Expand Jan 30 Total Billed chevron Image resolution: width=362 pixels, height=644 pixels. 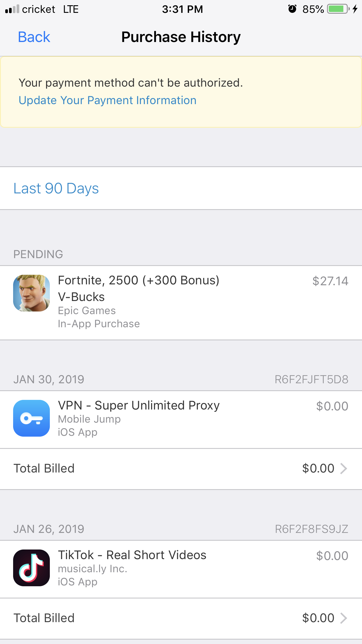tap(344, 468)
